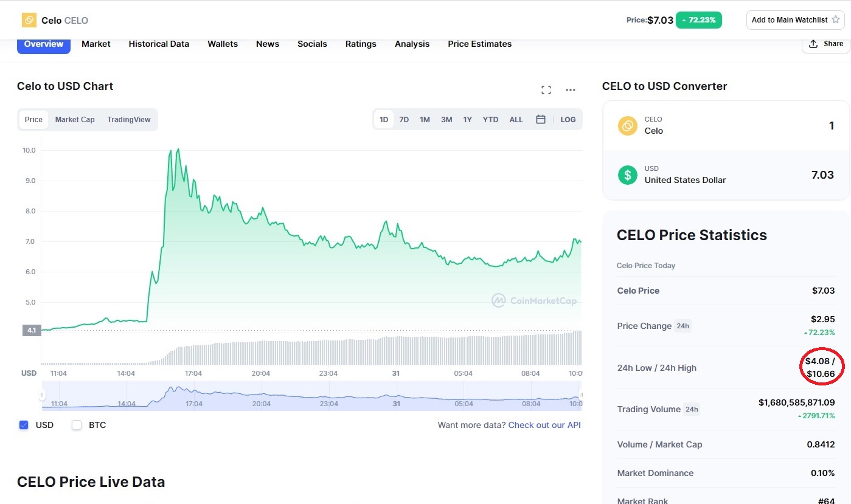Open the Check out our API link
851x504 pixels.
tap(544, 425)
